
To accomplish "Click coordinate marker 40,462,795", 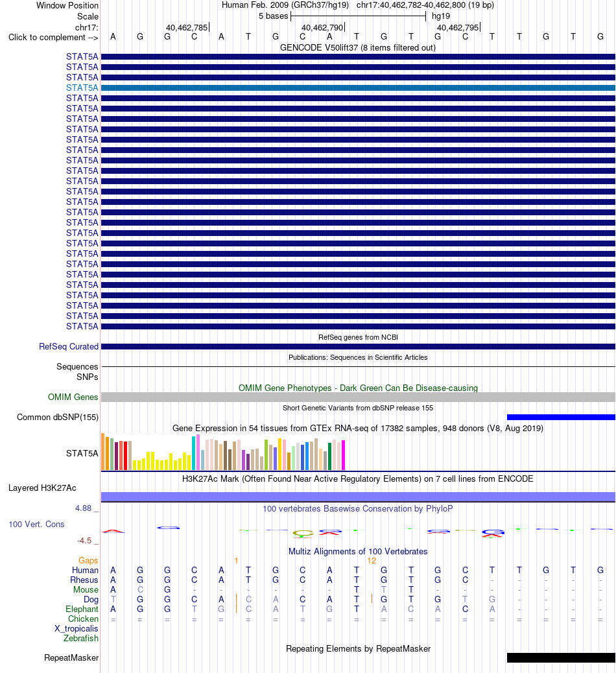I will tap(458, 27).
